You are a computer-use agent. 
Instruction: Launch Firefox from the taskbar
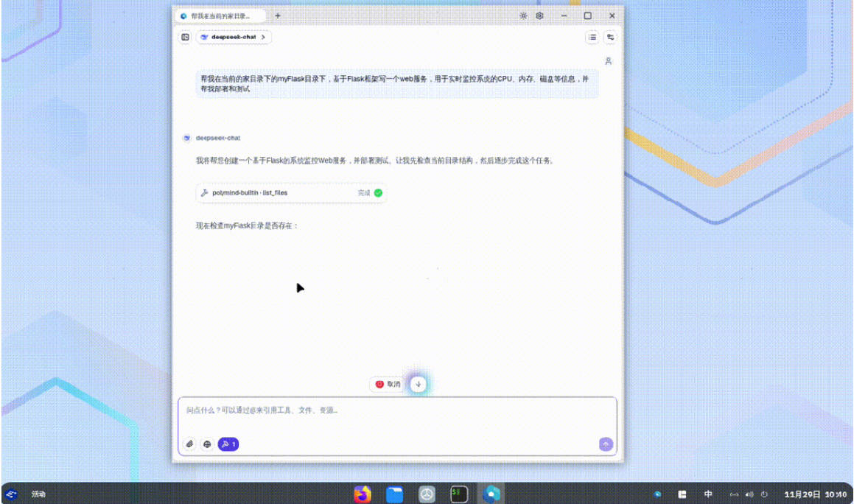pos(363,494)
